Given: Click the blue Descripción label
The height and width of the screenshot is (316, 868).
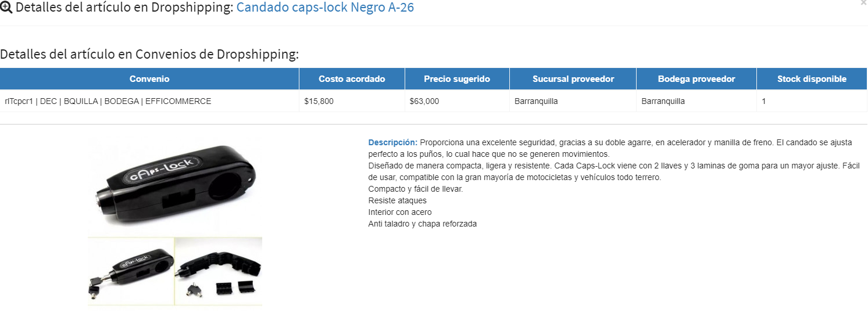Looking at the screenshot, I should coord(392,142).
